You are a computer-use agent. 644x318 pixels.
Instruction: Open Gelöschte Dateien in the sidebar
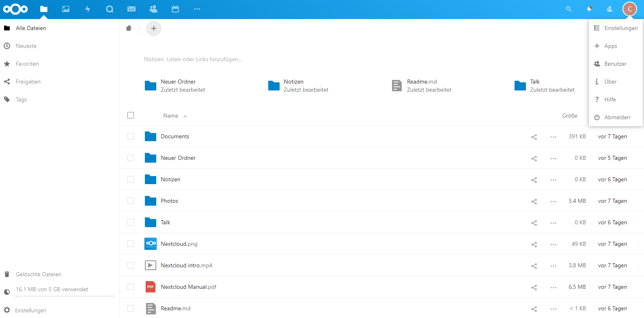(39, 274)
